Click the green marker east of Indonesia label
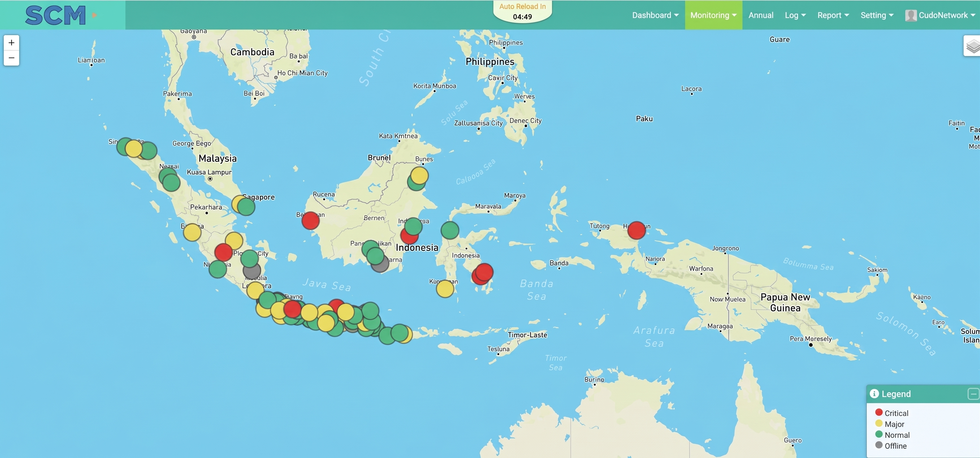The height and width of the screenshot is (458, 980). pyautogui.click(x=450, y=230)
